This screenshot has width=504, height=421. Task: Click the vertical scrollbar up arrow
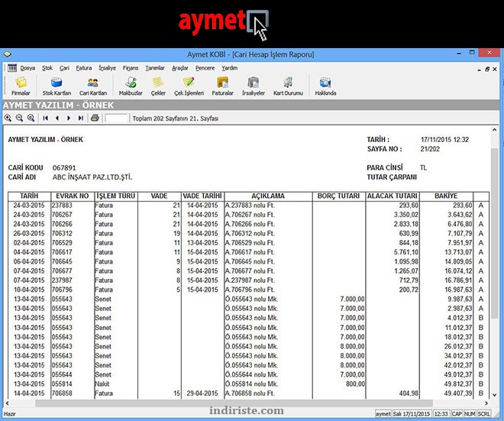494,130
